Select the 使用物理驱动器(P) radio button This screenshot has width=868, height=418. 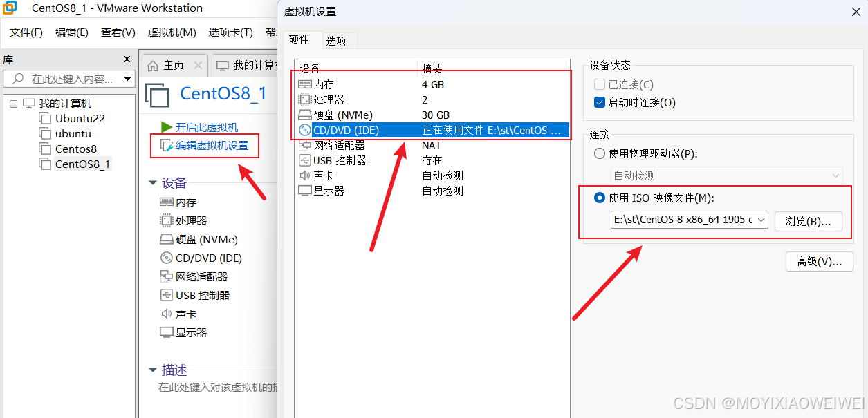(x=599, y=153)
